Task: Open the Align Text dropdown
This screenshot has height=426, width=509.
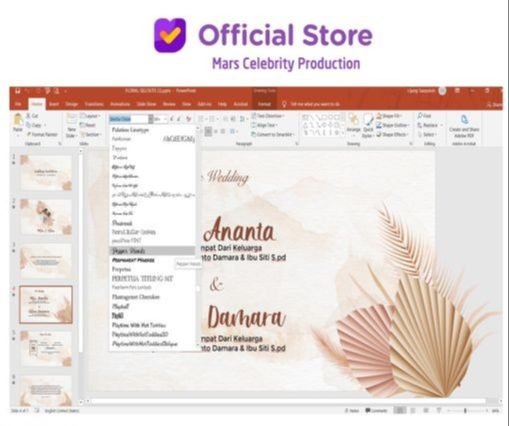Action: pos(265,125)
